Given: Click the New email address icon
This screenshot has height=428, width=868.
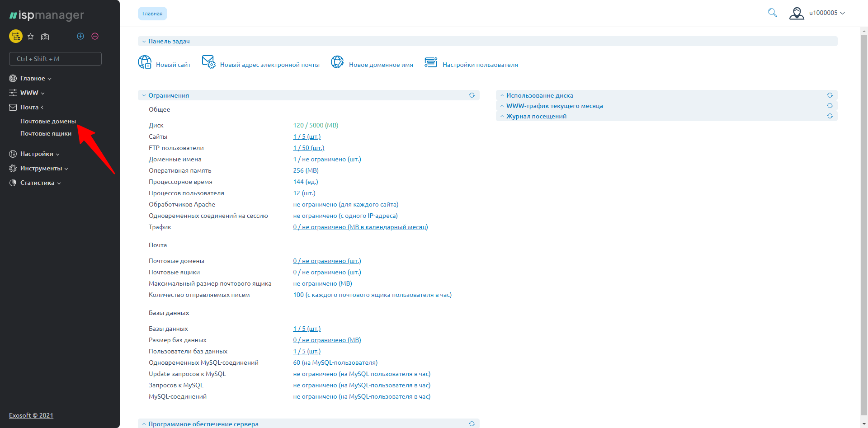Looking at the screenshot, I should [208, 62].
